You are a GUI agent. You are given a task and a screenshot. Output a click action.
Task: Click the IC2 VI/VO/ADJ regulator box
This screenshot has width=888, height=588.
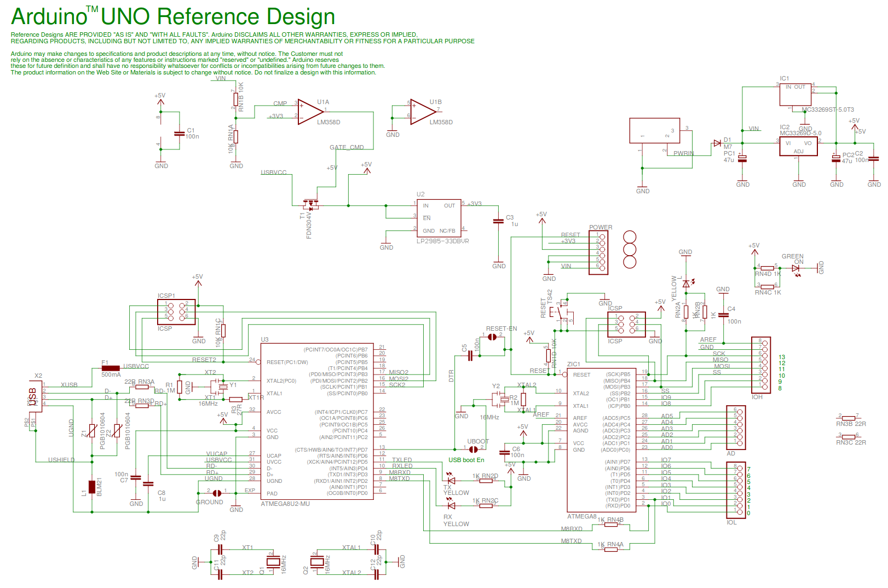(798, 147)
